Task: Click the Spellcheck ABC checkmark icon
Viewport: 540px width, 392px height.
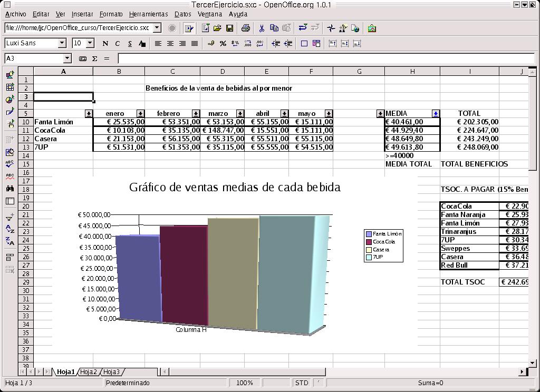Action: pyautogui.click(x=10, y=163)
